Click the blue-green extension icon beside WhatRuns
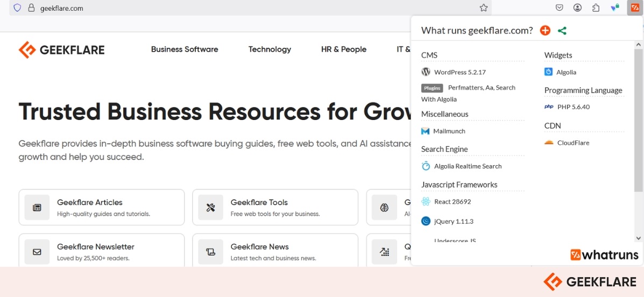The width and height of the screenshot is (644, 297). (x=615, y=8)
